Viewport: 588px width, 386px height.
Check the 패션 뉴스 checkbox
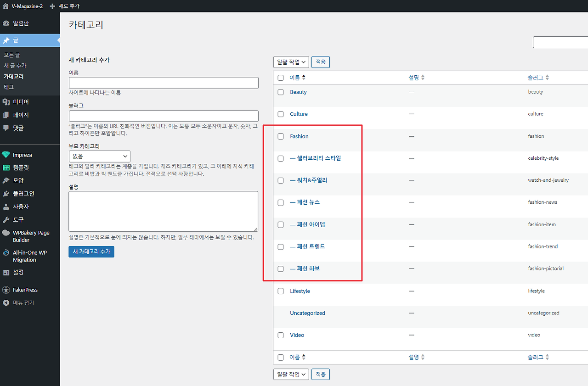coord(281,202)
